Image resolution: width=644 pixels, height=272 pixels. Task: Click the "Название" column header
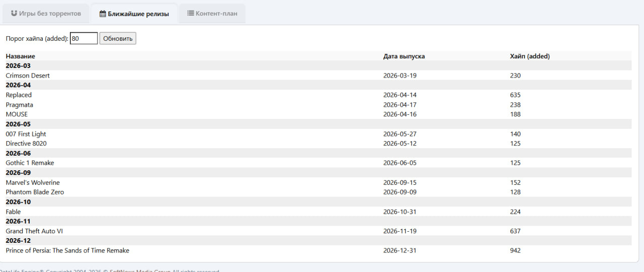coord(21,56)
